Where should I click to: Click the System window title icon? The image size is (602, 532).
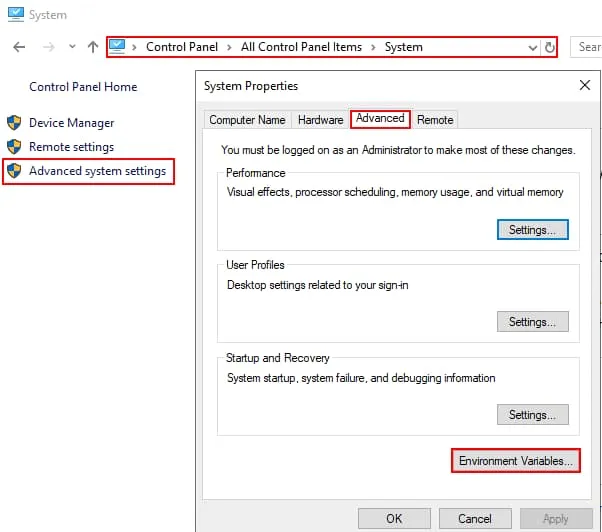(14, 15)
